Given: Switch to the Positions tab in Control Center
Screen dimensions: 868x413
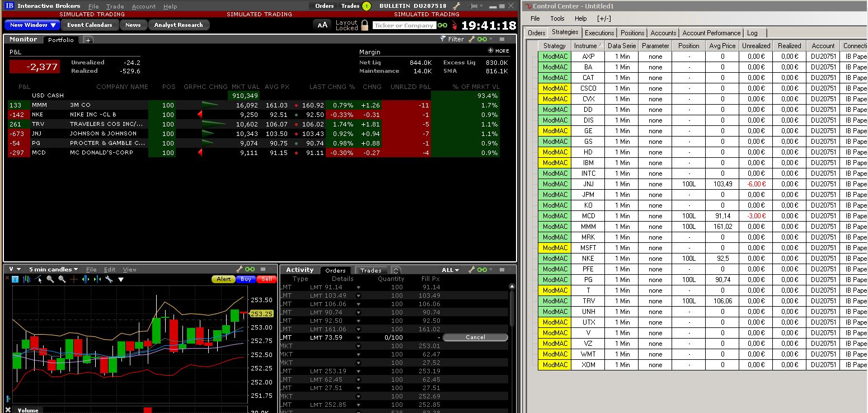Looking at the screenshot, I should 632,33.
